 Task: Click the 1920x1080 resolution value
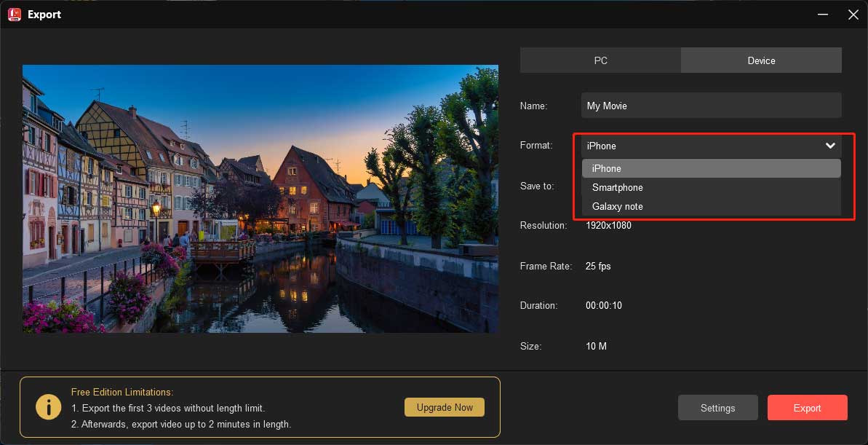click(608, 226)
